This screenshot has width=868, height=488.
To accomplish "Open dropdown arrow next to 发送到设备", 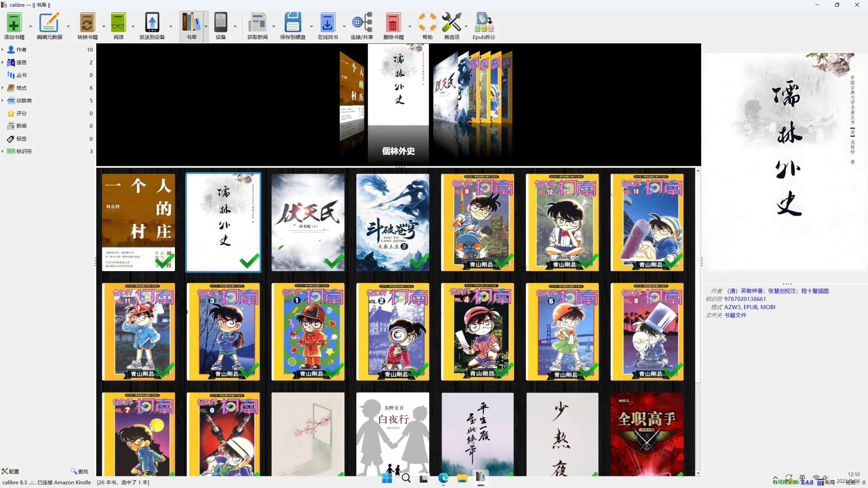I will [170, 26].
